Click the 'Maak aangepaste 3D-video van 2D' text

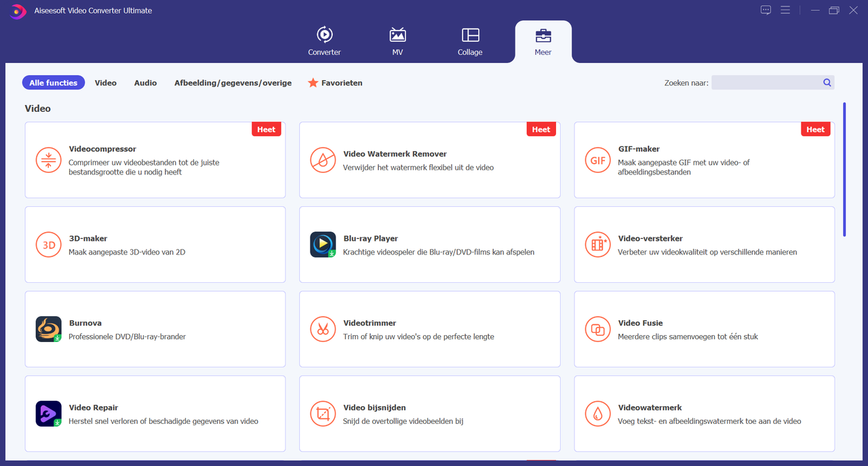(127, 252)
